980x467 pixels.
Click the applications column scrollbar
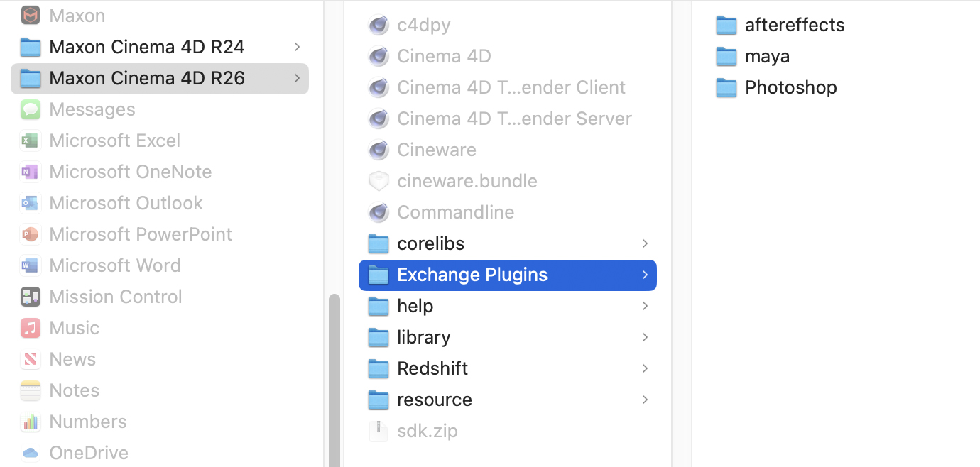(x=334, y=380)
